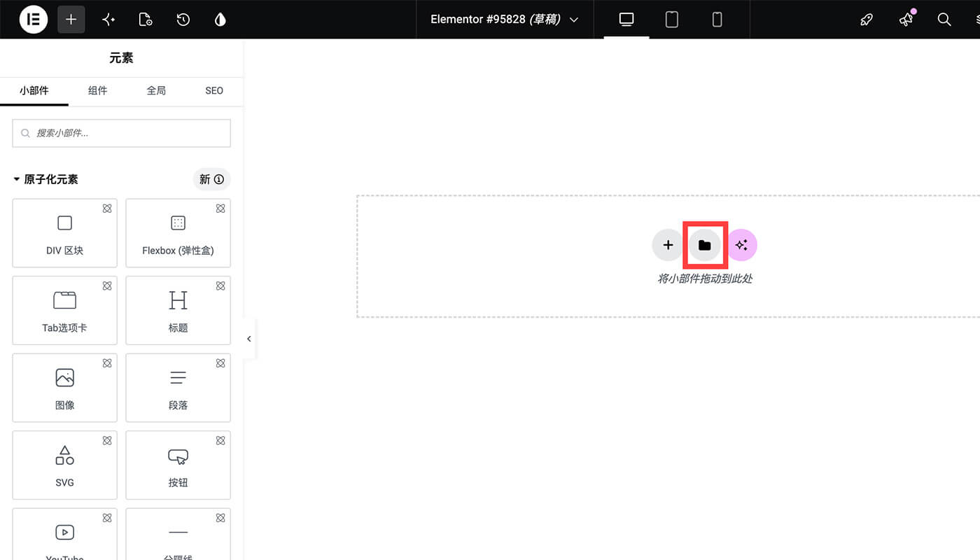The image size is (980, 560).
Task: Select the YouTube widget
Action: [x=64, y=534]
